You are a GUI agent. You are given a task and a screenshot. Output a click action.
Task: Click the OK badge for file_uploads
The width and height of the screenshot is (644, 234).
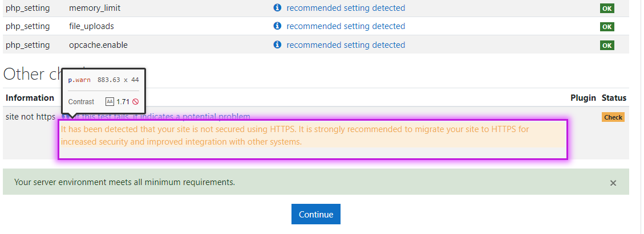607,27
